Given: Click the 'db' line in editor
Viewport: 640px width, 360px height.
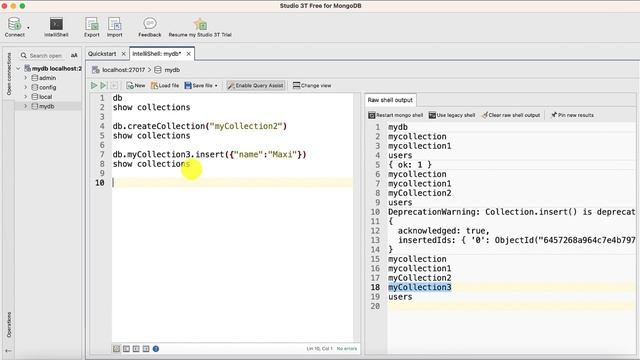Looking at the screenshot, I should click(118, 98).
